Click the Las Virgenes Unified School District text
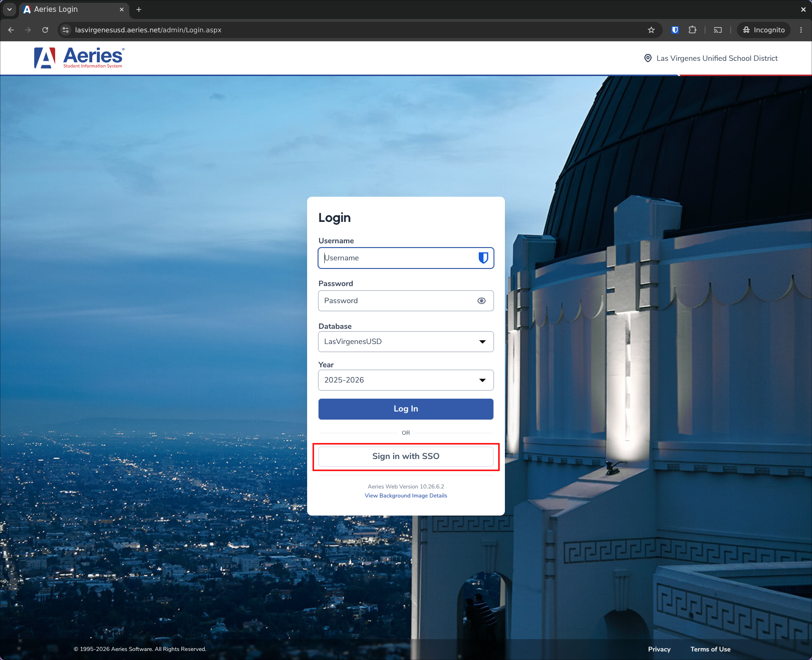 717,58
